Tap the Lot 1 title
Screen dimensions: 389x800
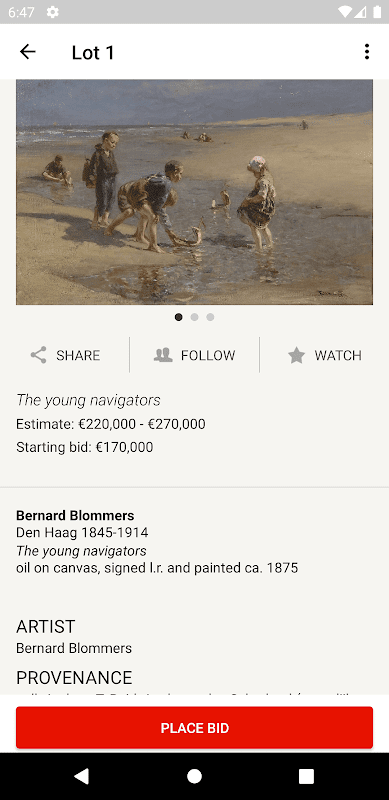(x=93, y=52)
